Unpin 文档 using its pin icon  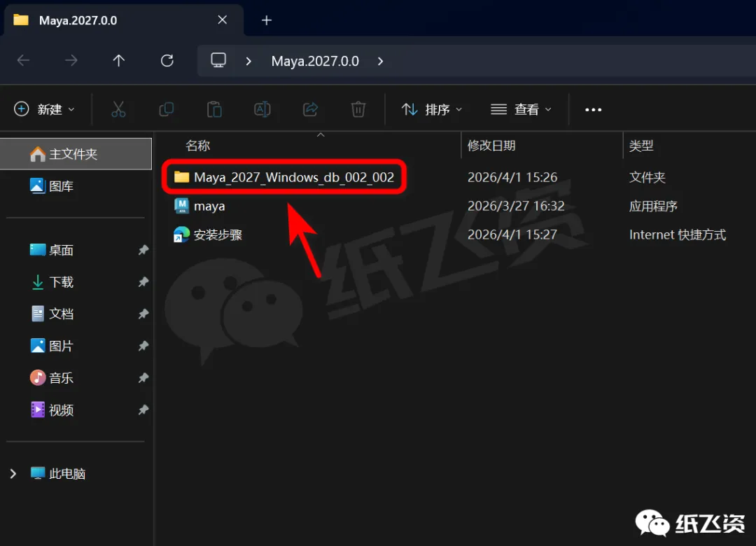[143, 314]
